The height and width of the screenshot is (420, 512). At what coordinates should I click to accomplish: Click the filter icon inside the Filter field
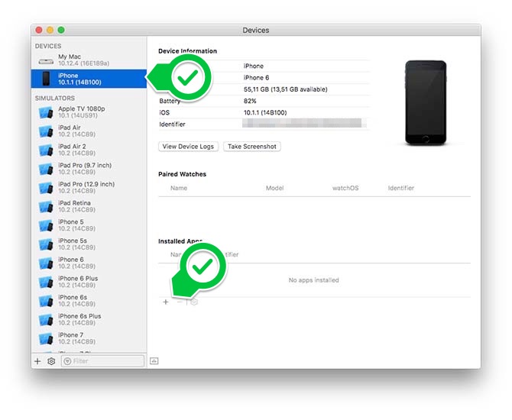click(x=67, y=361)
